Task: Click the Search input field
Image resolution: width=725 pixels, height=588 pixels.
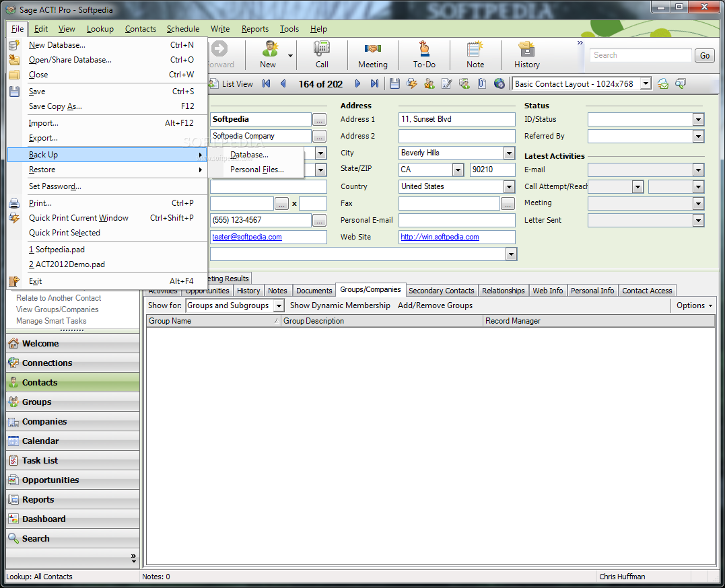Action: pos(640,55)
